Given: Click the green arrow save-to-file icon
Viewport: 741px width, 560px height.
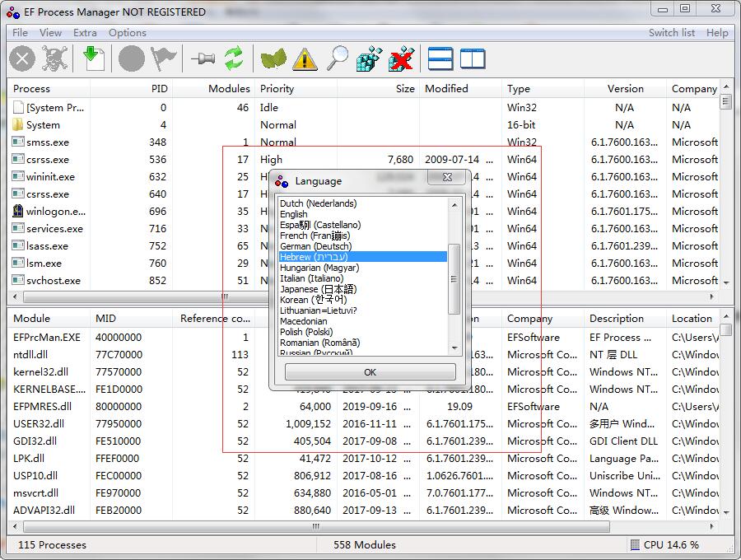Looking at the screenshot, I should 93,58.
